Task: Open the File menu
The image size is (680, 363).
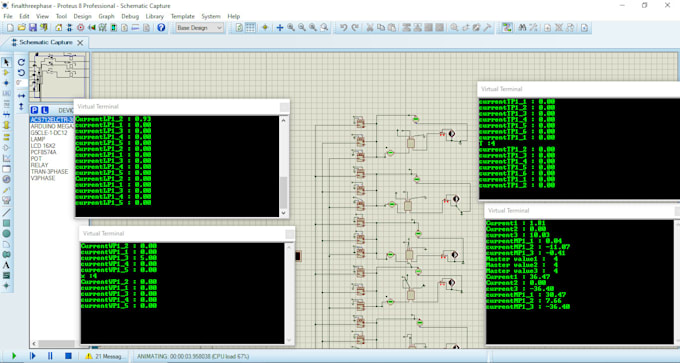Action: pyautogui.click(x=8, y=16)
